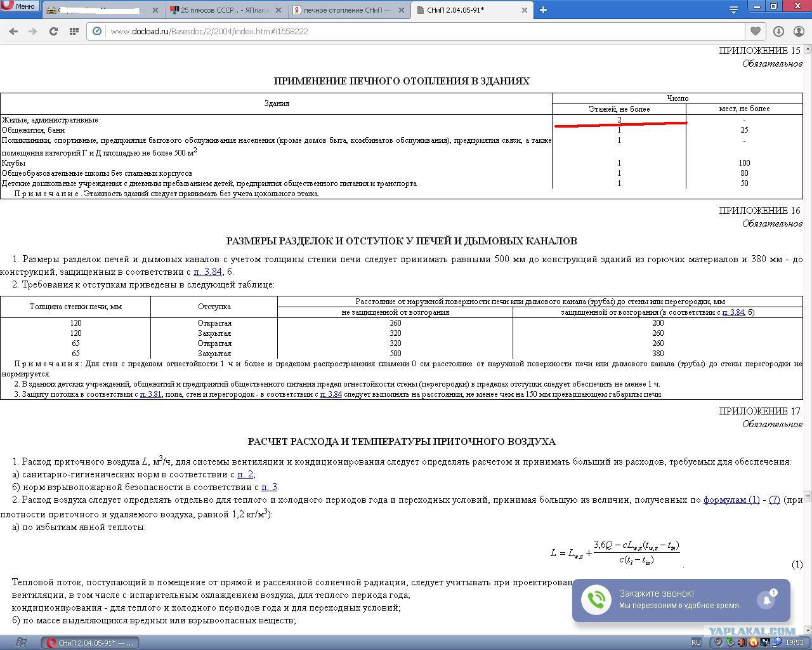Follow the п. 3.81 link in note 3

tap(150, 394)
